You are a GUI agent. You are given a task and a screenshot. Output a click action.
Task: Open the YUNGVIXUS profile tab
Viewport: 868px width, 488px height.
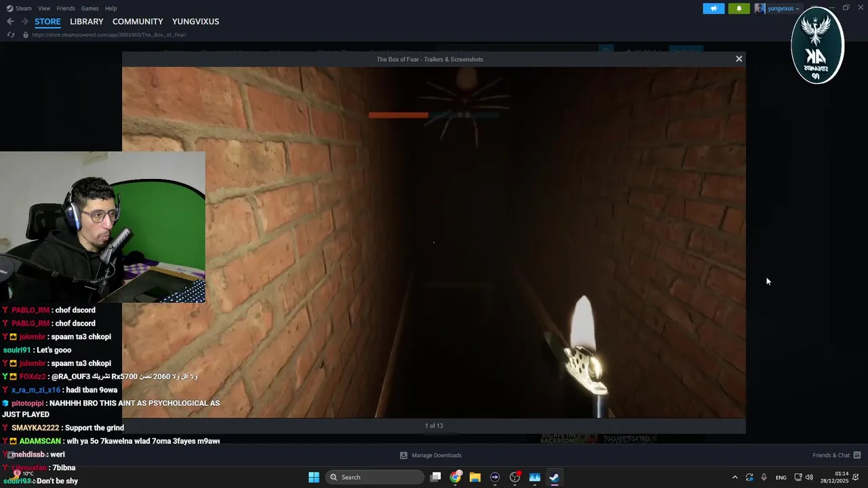195,22
